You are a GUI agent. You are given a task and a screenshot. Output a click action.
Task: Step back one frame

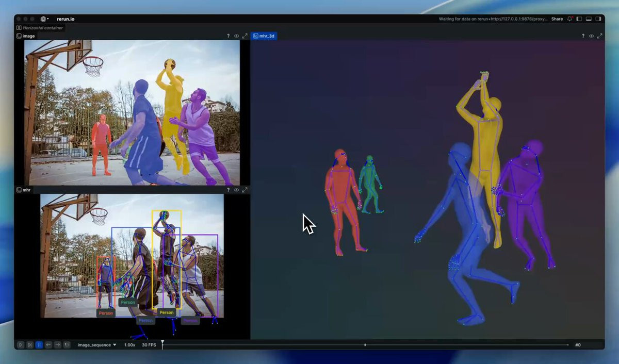click(x=48, y=344)
